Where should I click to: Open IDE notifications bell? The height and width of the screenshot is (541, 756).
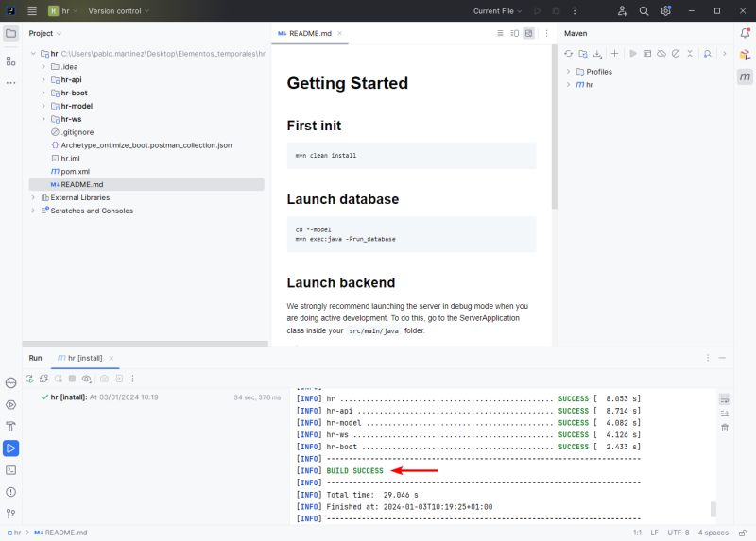745,33
